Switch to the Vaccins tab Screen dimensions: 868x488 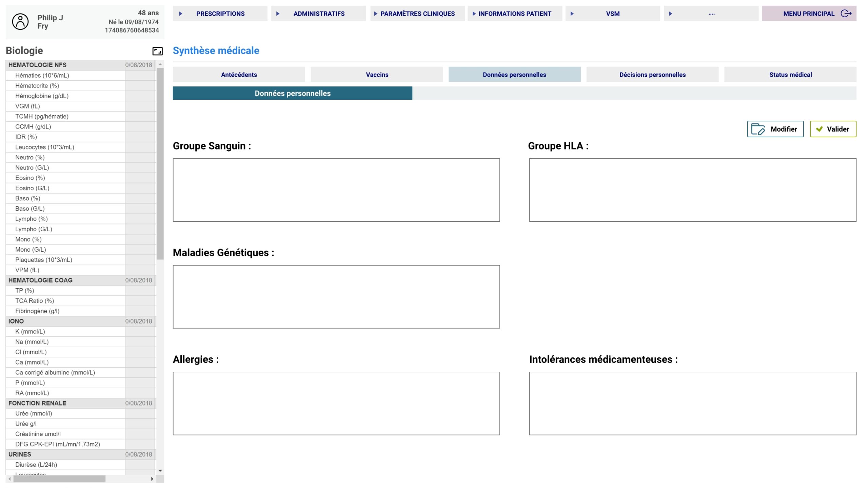(377, 75)
